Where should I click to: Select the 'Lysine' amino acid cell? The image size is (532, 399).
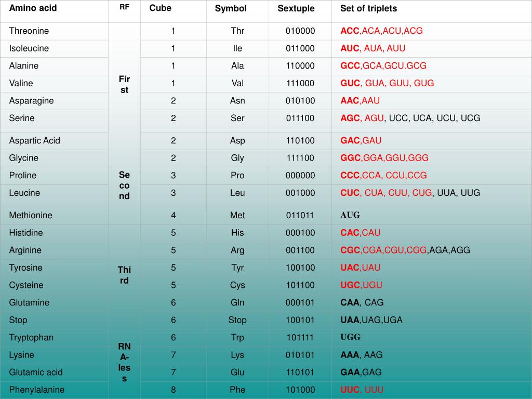[21, 355]
